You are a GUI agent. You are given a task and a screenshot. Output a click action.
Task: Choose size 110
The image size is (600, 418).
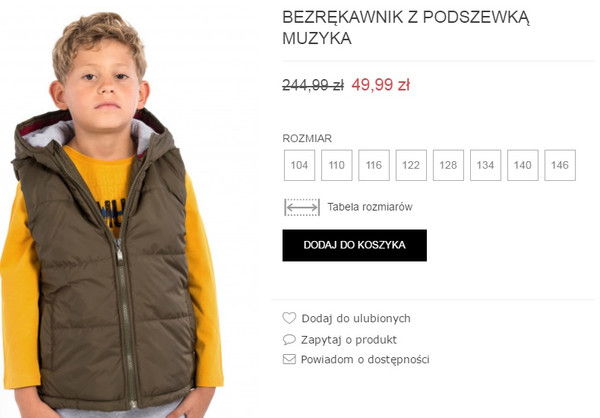pyautogui.click(x=336, y=165)
